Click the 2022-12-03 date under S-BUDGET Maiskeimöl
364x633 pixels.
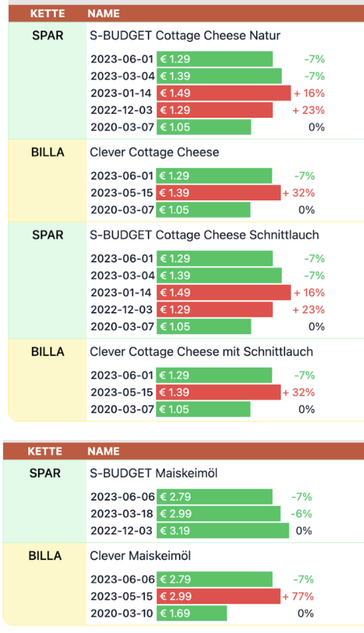click(x=121, y=530)
